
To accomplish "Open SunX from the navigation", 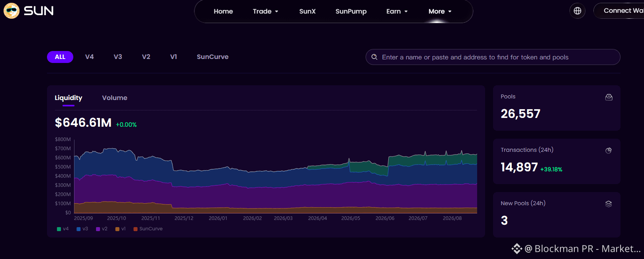I will click(307, 11).
